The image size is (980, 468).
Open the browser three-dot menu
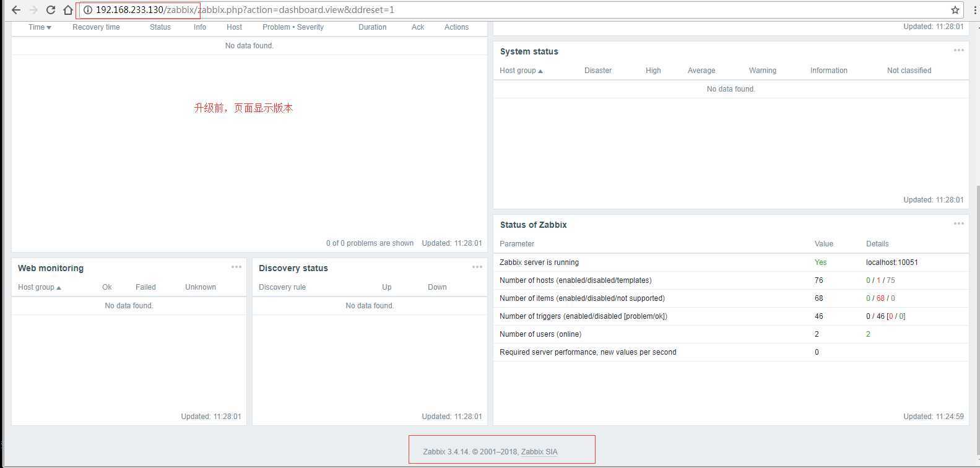[974, 10]
